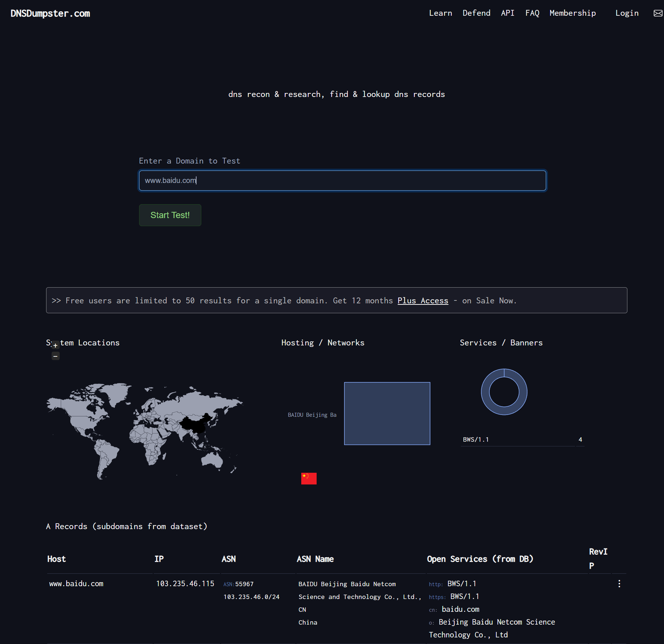The image size is (664, 644).
Task: Open the Defend menu item
Action: 476,13
